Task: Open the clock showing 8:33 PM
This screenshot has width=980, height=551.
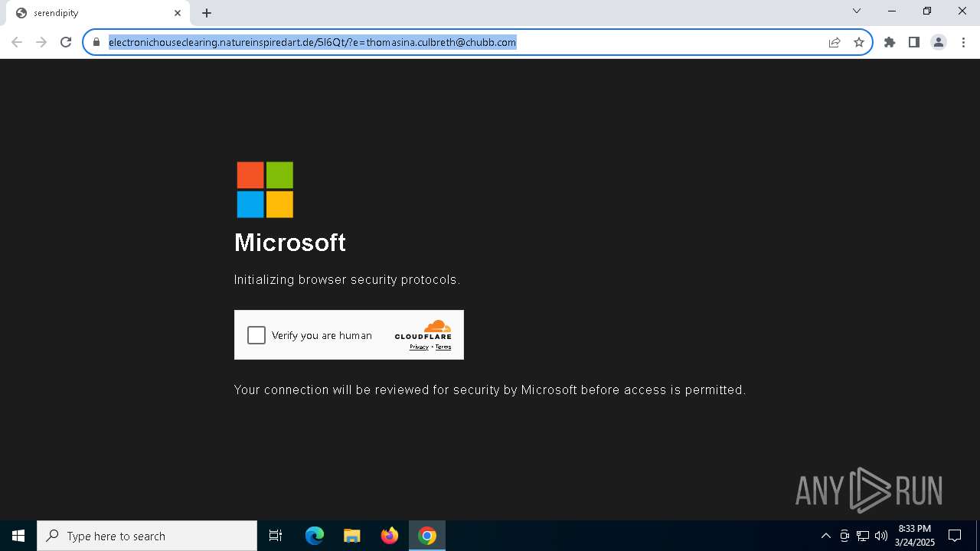Action: 915,536
